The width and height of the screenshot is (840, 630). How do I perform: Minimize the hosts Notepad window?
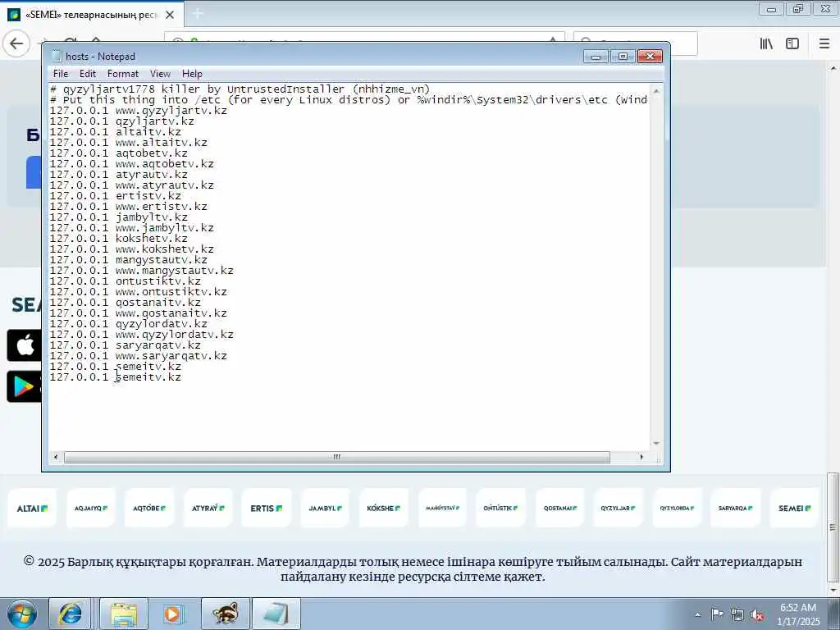[x=596, y=57]
